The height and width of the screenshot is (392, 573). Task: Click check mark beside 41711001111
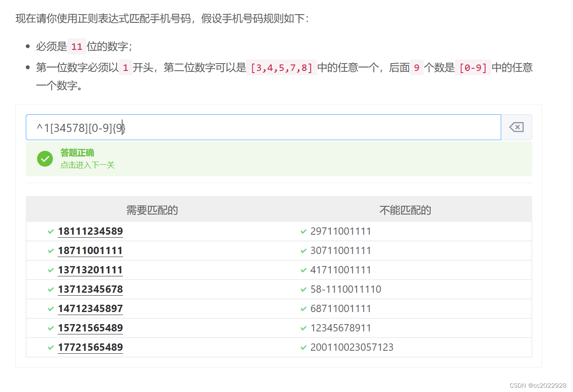click(x=303, y=270)
